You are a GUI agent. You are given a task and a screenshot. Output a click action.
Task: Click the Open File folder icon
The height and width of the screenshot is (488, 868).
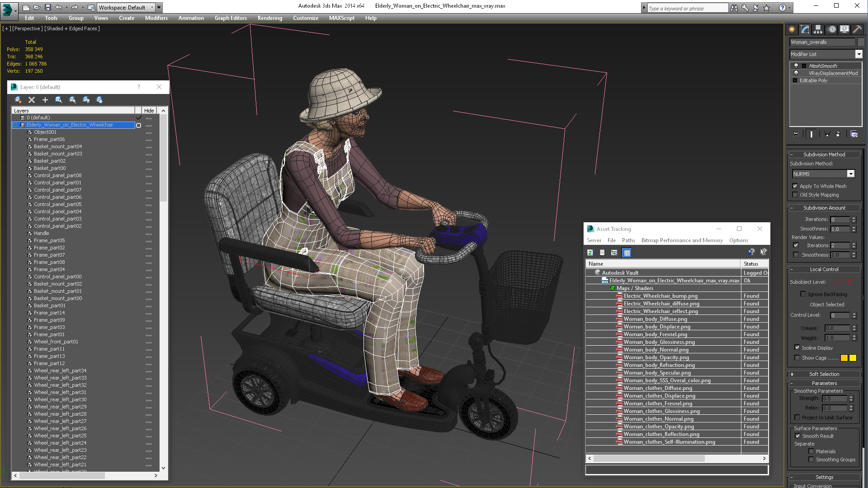(x=37, y=7)
